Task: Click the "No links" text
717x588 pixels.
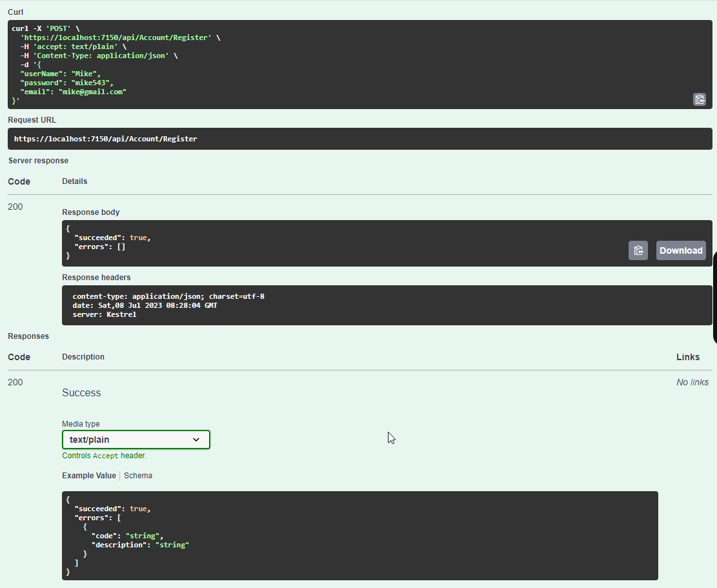Action: [692, 382]
